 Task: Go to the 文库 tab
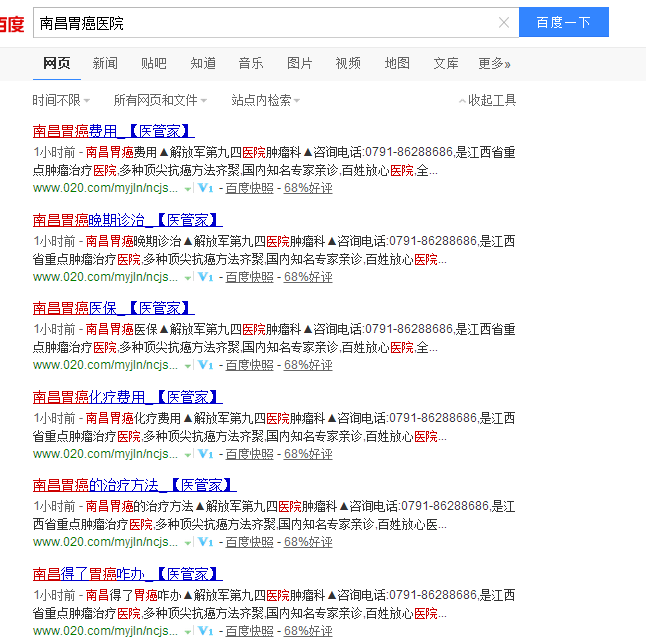(x=446, y=63)
